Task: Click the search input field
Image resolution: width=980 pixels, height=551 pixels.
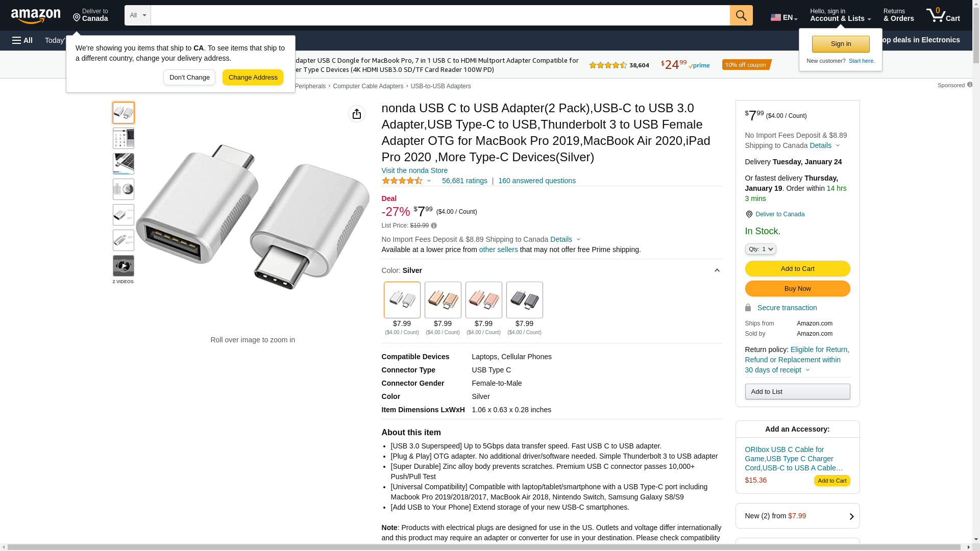Action: click(440, 15)
